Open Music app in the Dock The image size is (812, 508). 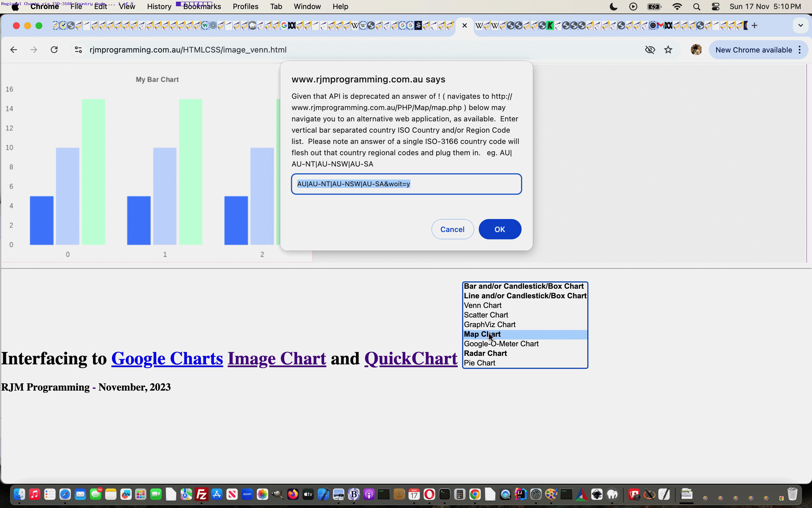click(35, 494)
